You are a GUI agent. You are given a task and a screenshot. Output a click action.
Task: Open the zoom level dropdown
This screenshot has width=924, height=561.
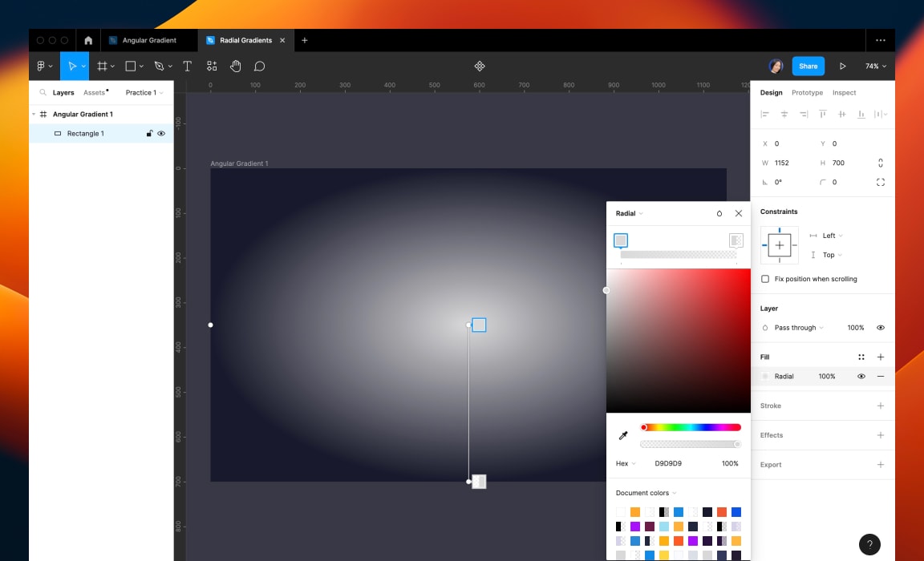point(873,66)
